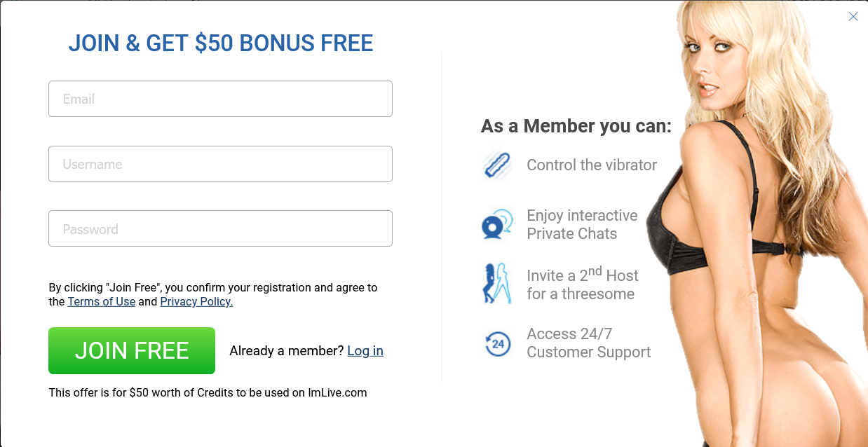Click the green JOIN FREE button
The height and width of the screenshot is (447, 868).
pyautogui.click(x=132, y=350)
